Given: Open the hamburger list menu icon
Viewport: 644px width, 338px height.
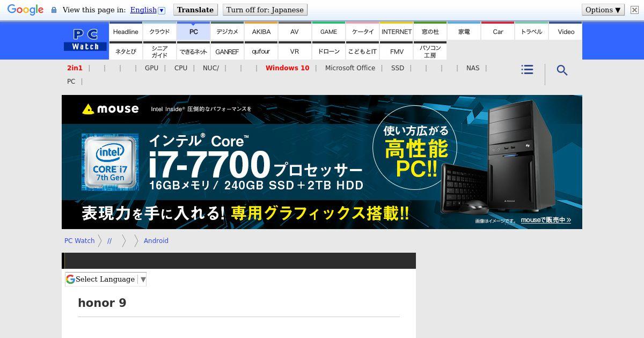Looking at the screenshot, I should click(x=527, y=70).
